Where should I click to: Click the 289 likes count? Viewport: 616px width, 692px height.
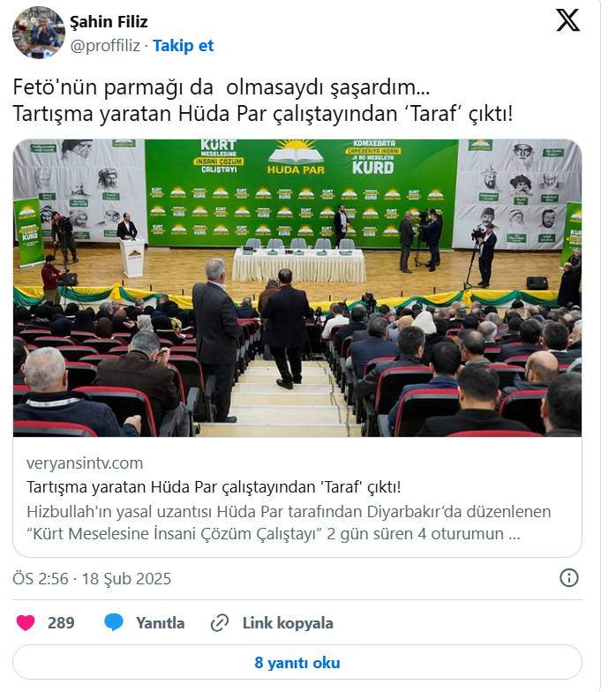pyautogui.click(x=61, y=623)
